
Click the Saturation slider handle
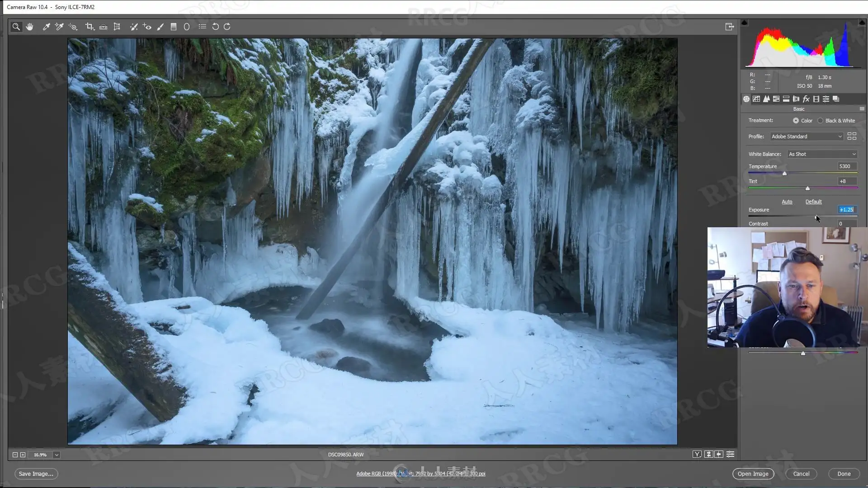coord(803,353)
